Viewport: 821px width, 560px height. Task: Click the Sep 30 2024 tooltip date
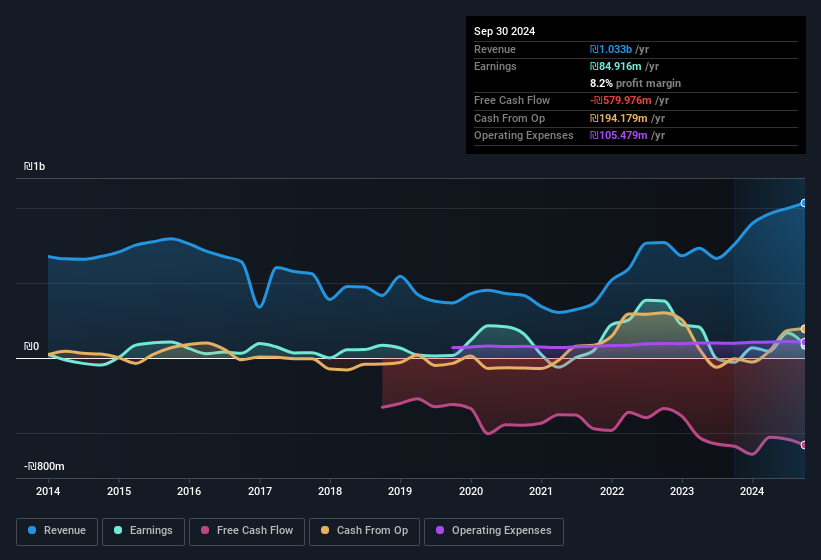tap(504, 31)
